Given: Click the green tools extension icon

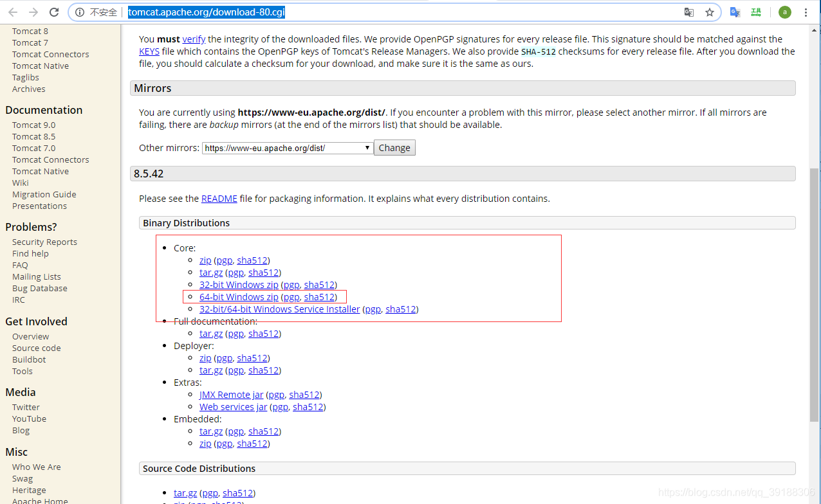Looking at the screenshot, I should 756,12.
